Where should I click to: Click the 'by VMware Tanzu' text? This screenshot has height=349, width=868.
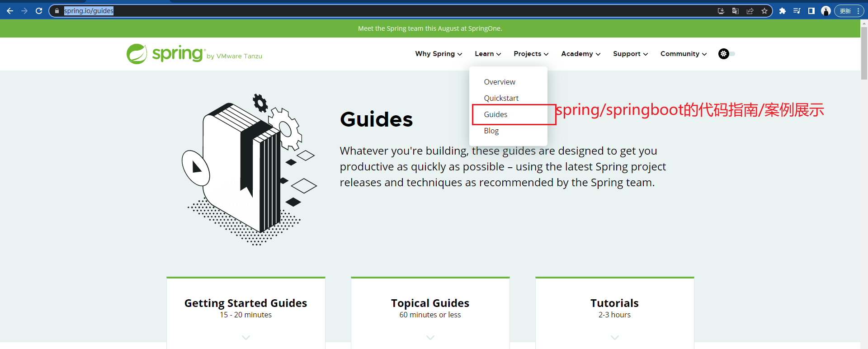(x=234, y=56)
